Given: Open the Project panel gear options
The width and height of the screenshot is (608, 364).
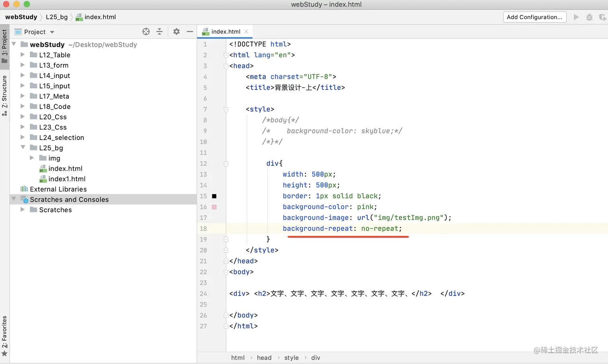Looking at the screenshot, I should click(x=176, y=32).
